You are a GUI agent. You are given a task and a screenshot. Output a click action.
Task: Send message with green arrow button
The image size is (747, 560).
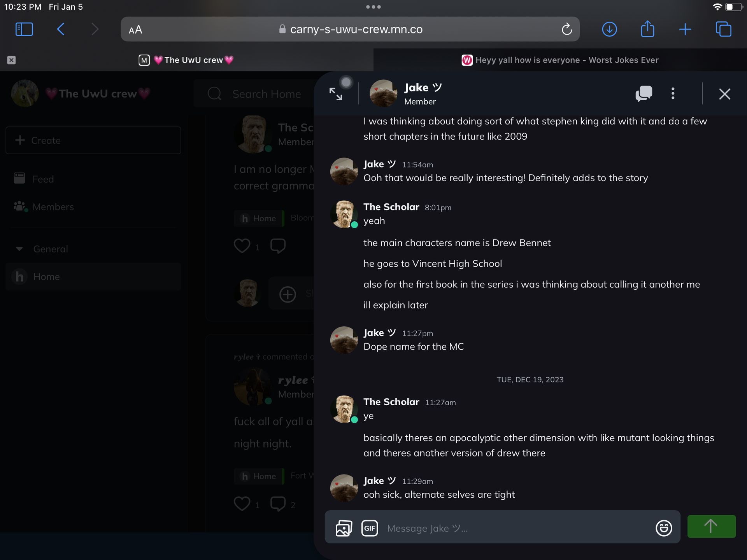point(711,527)
